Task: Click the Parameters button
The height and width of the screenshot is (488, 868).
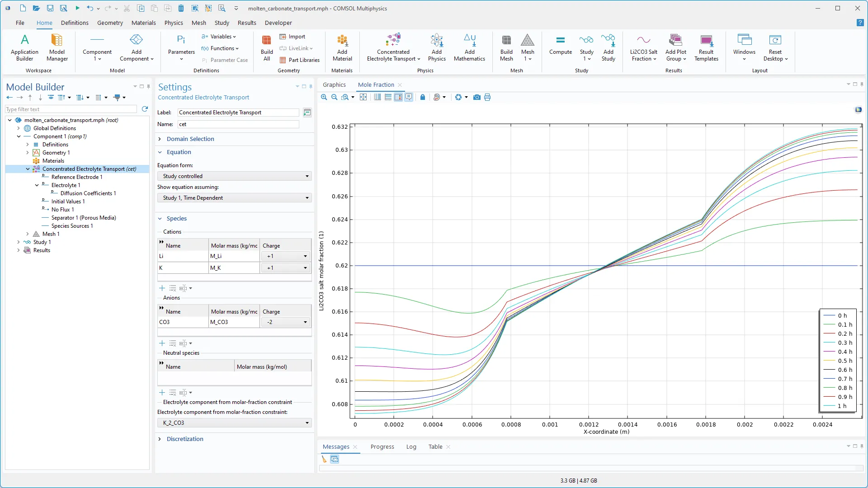Action: 181,47
